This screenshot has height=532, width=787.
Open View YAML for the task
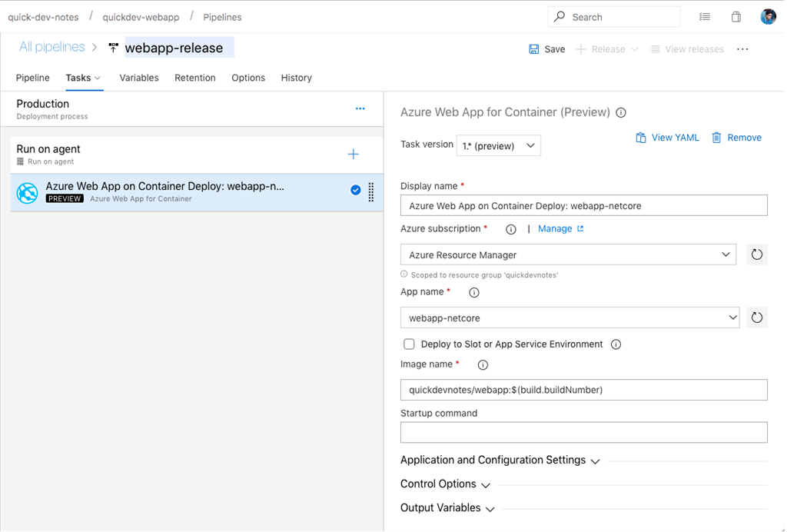pos(667,137)
